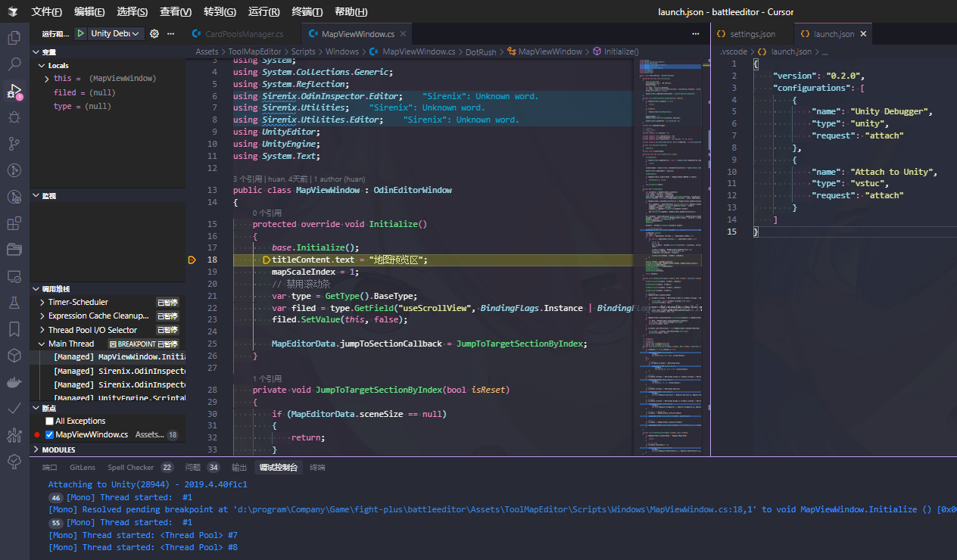This screenshot has height=560, width=957.
Task: Collapse the 断点 breakpoints section
Action: (x=107, y=408)
